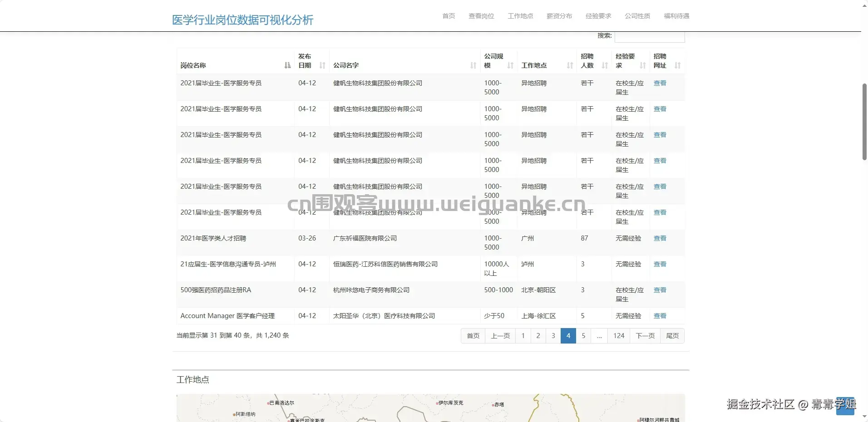868x422 pixels.
Task: Click 赤塔 city on the map
Action: click(499, 404)
